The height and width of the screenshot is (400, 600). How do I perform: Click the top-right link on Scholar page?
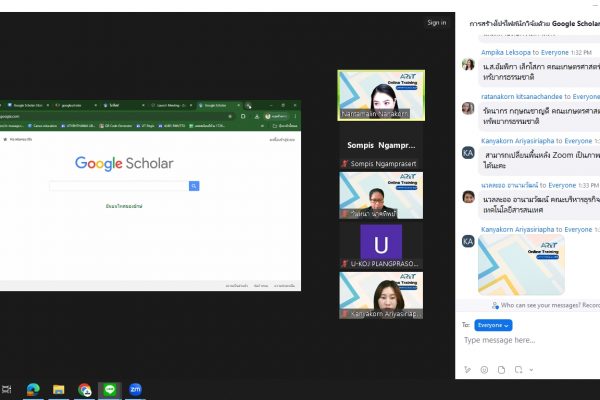[282, 140]
